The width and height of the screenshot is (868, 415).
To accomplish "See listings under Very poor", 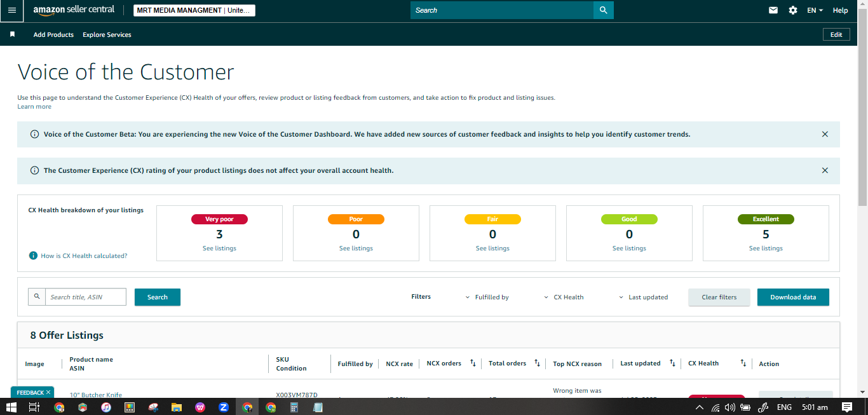I will coord(219,248).
